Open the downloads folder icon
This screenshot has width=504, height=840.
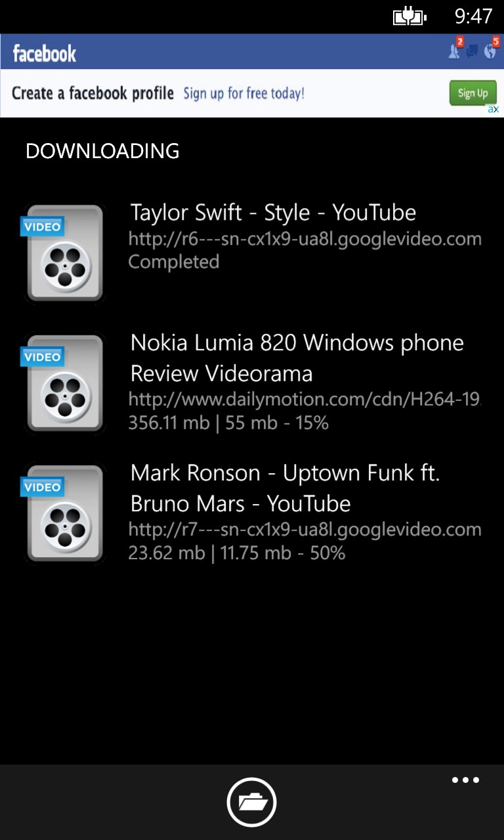(x=252, y=802)
